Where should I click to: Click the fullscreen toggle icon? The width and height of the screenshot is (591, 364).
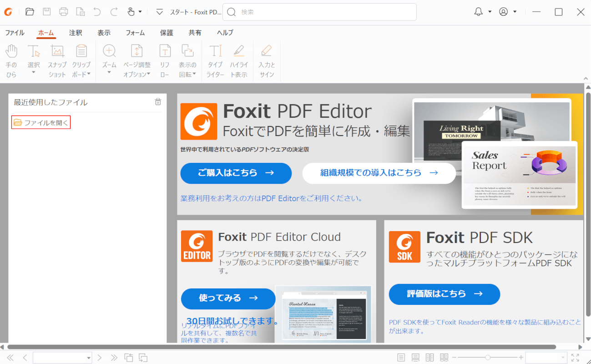tap(575, 358)
